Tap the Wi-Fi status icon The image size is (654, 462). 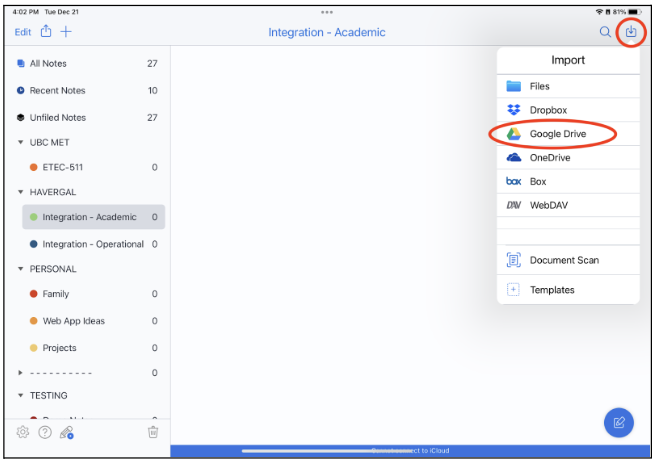[x=599, y=12]
